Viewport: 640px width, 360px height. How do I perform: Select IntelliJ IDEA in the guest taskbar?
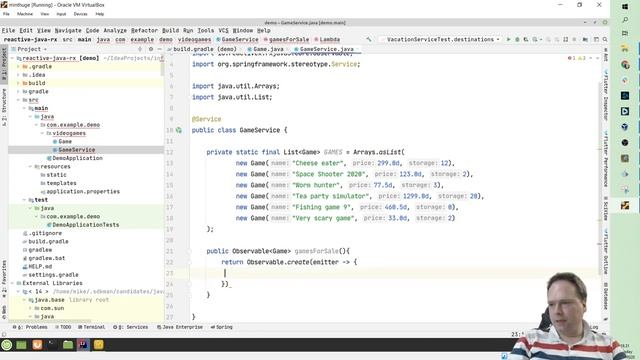pos(83,345)
